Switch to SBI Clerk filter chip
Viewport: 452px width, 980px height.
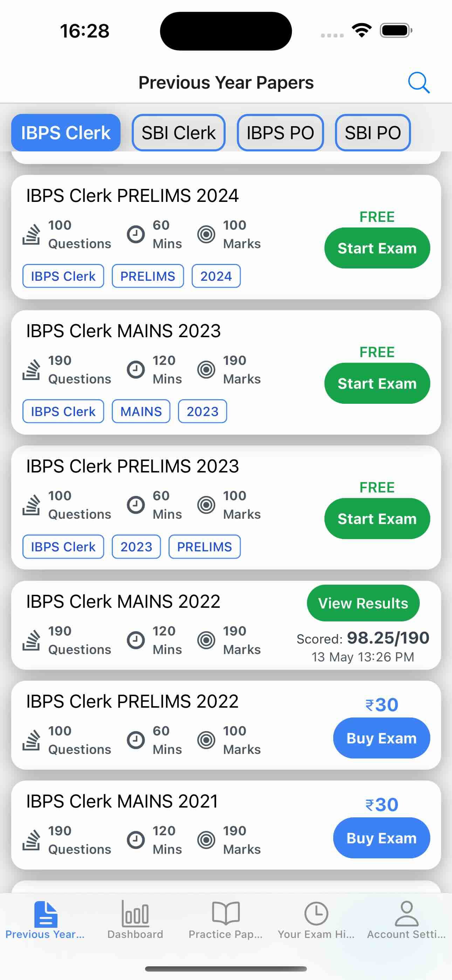pyautogui.click(x=178, y=133)
